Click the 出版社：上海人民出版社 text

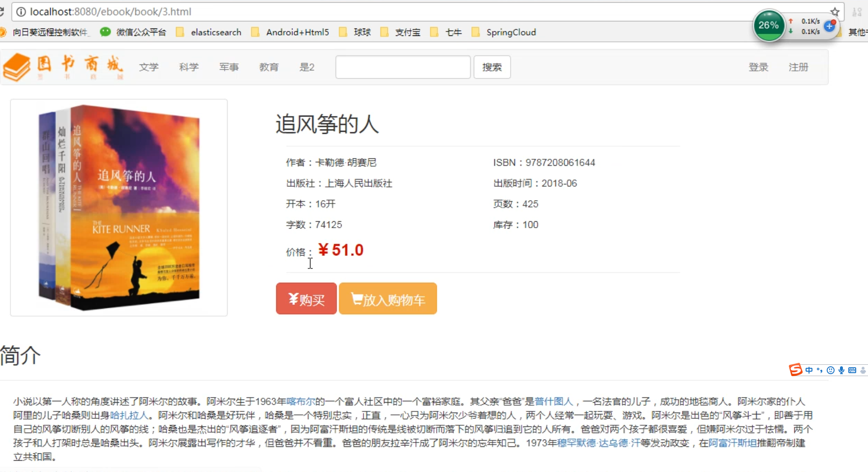pos(339,183)
